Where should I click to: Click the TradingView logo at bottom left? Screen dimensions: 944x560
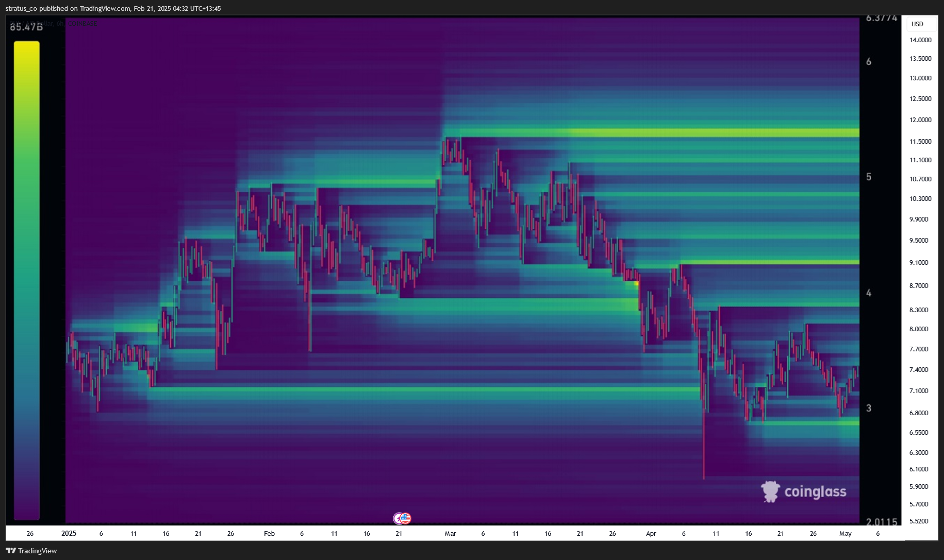coord(31,551)
